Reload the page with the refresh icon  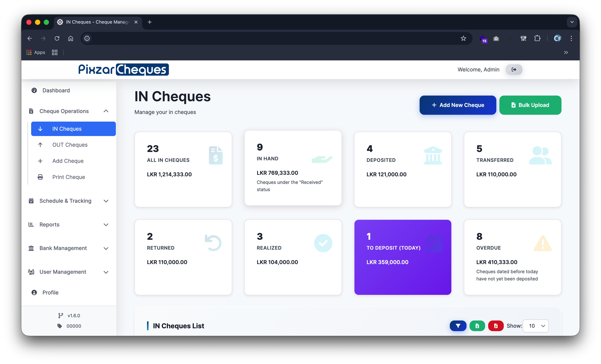(57, 38)
